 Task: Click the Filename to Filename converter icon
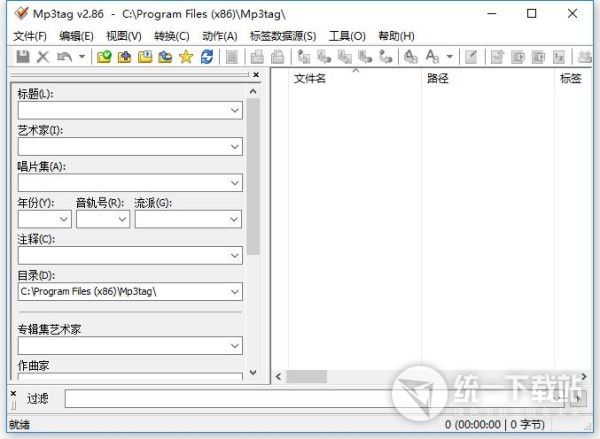point(345,57)
